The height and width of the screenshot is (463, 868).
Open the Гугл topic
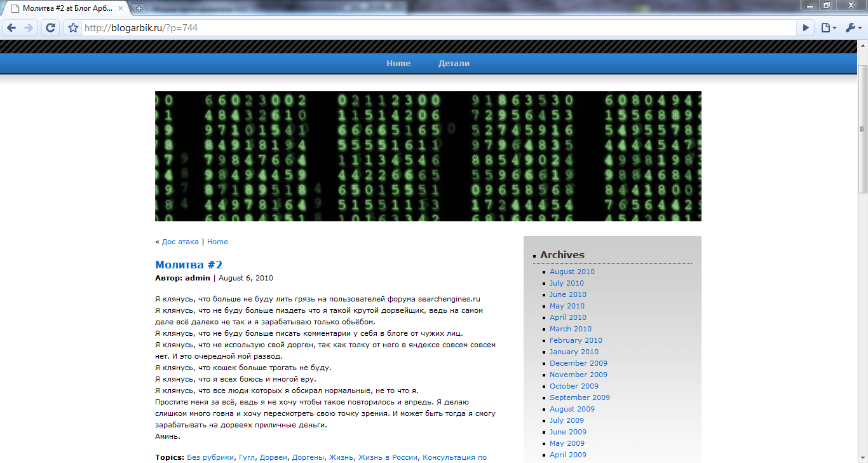(x=246, y=457)
